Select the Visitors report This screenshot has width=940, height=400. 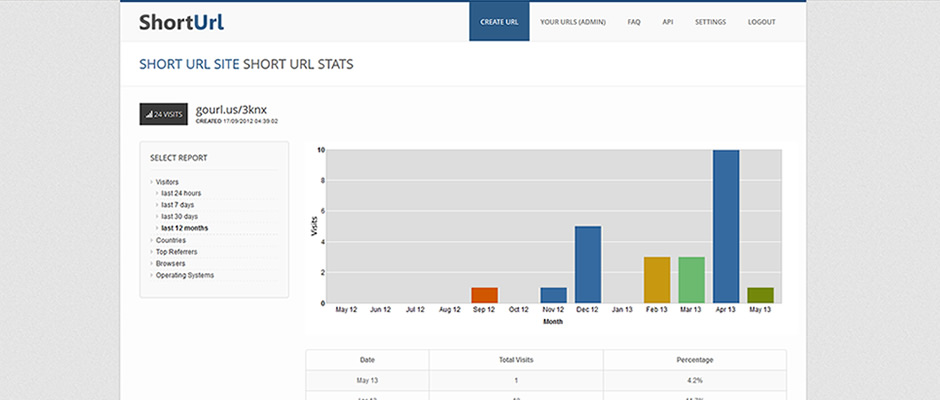(x=167, y=181)
